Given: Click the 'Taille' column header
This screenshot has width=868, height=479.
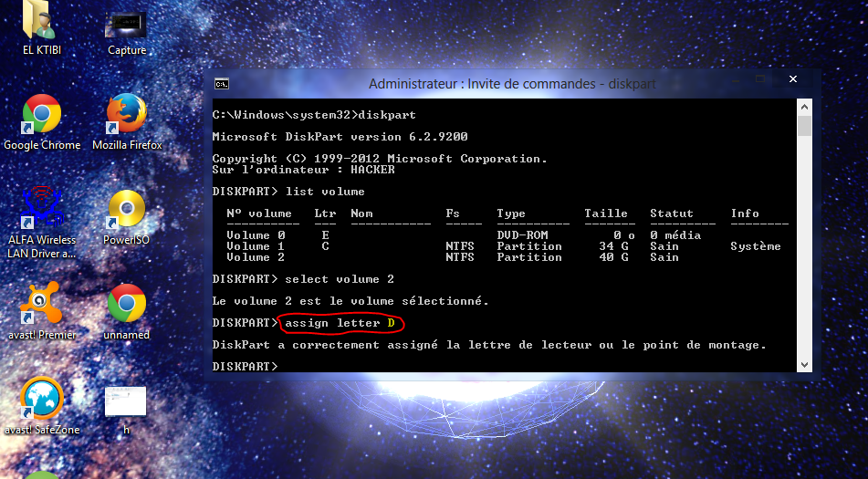Looking at the screenshot, I should tap(606, 213).
